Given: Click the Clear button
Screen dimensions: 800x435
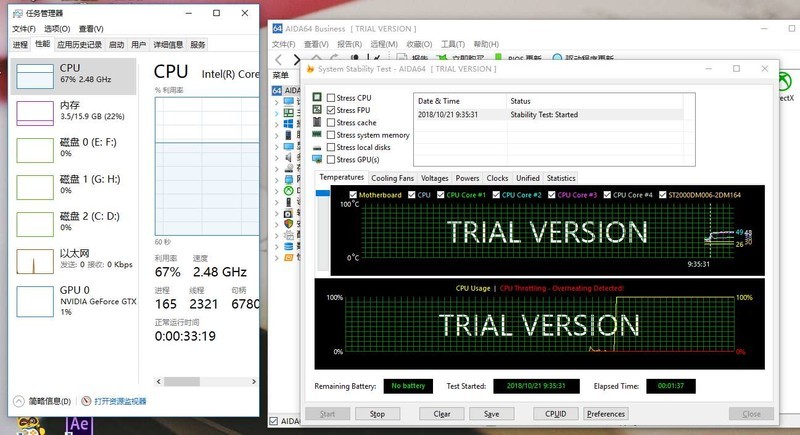Looking at the screenshot, I should 442,414.
